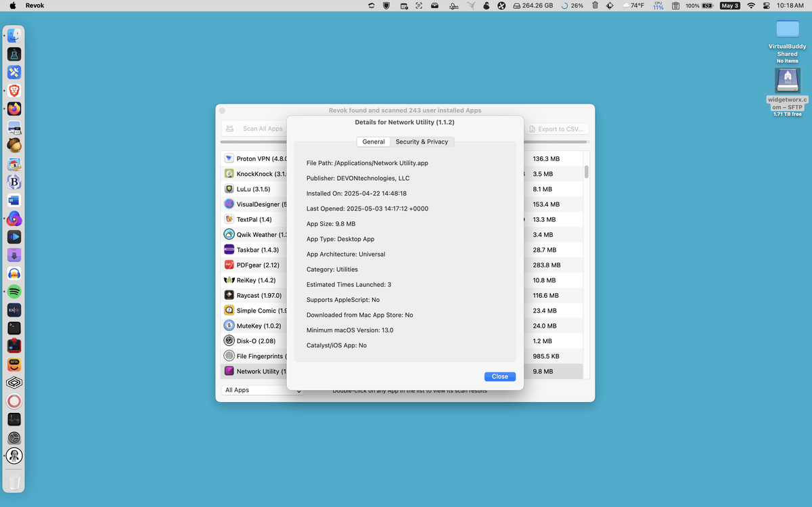
Task: Open the Apple menu
Action: (x=12, y=5)
